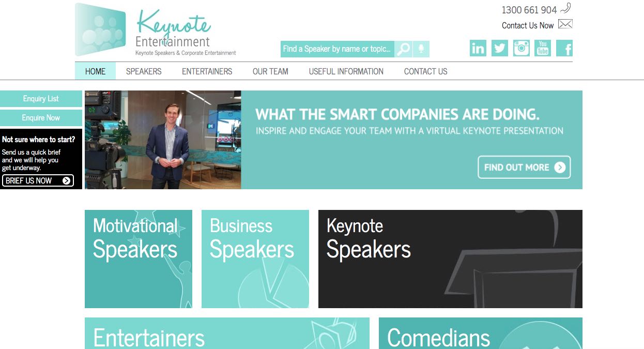644x349 pixels.
Task: Open the LinkedIn social icon
Action: coord(478,48)
